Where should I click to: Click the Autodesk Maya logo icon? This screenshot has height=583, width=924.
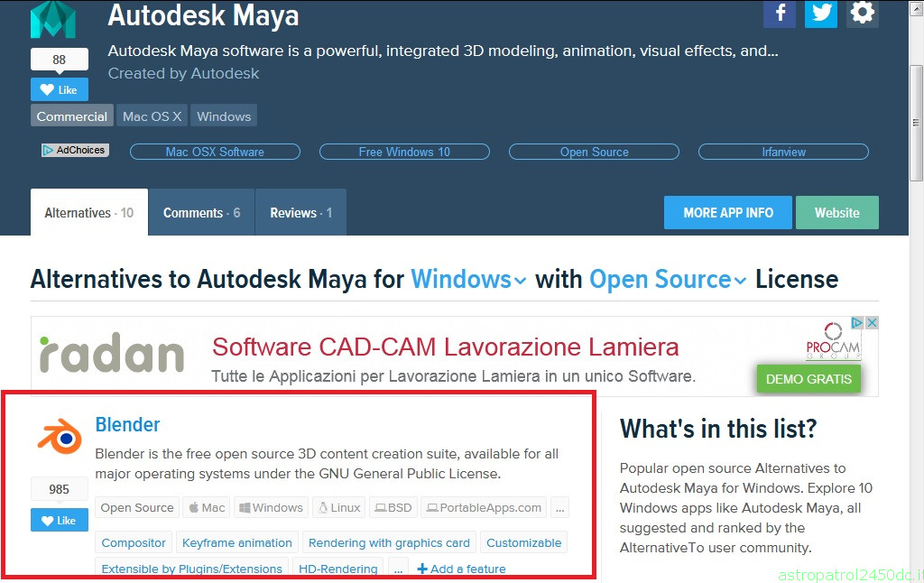[x=53, y=19]
